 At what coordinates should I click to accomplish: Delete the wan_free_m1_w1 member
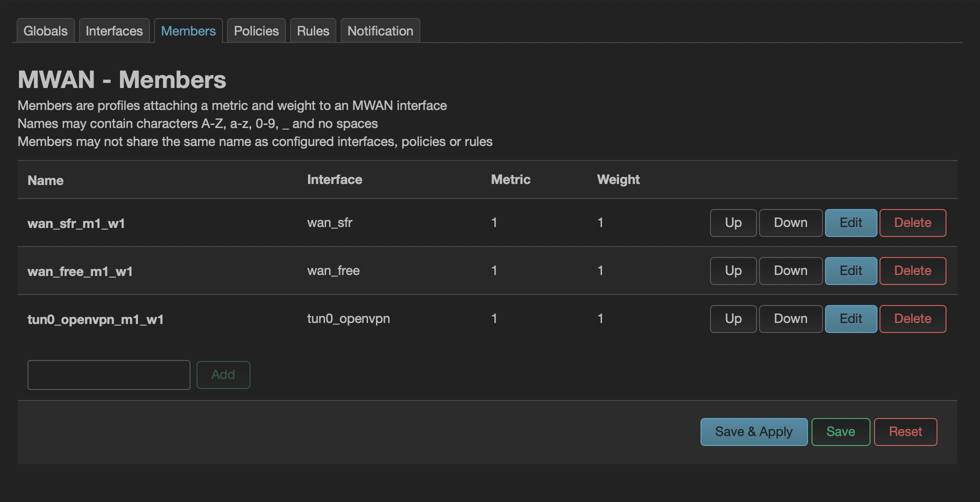[x=912, y=271]
